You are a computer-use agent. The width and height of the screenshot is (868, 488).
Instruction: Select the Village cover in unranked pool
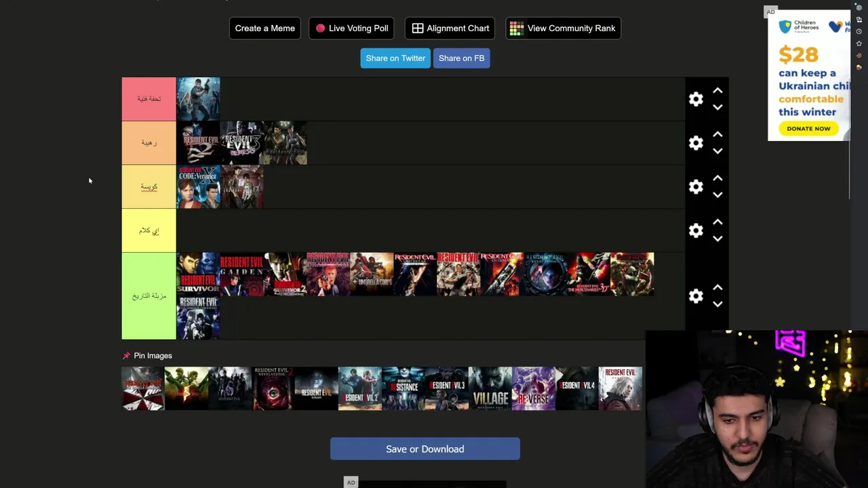(490, 389)
